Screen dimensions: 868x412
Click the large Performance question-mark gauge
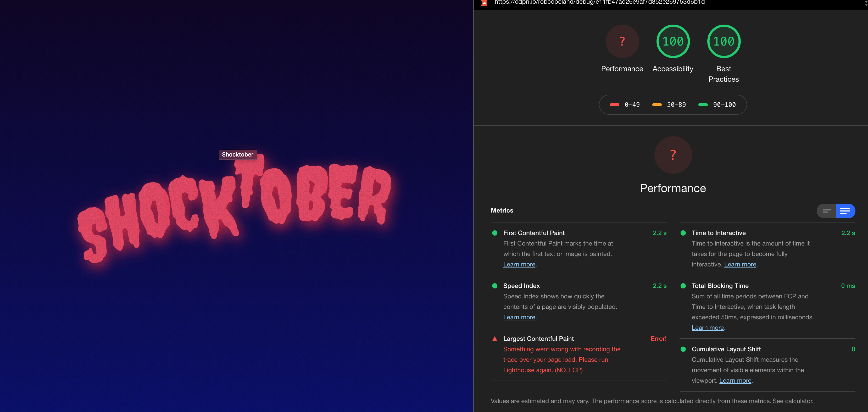tap(673, 155)
